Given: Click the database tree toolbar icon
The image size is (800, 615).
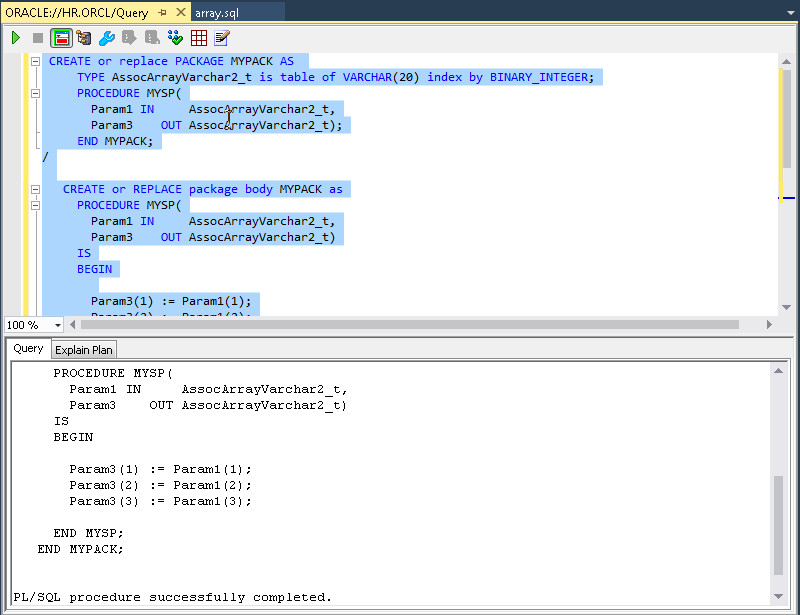Looking at the screenshot, I should pyautogui.click(x=84, y=38).
